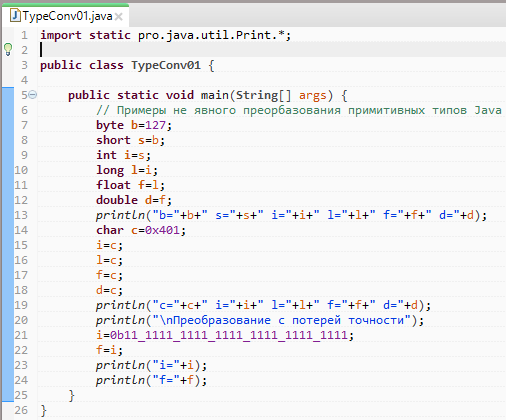This screenshot has width=506, height=420.
Task: Click the class name TypeConv01 in declaration
Action: click(166, 65)
